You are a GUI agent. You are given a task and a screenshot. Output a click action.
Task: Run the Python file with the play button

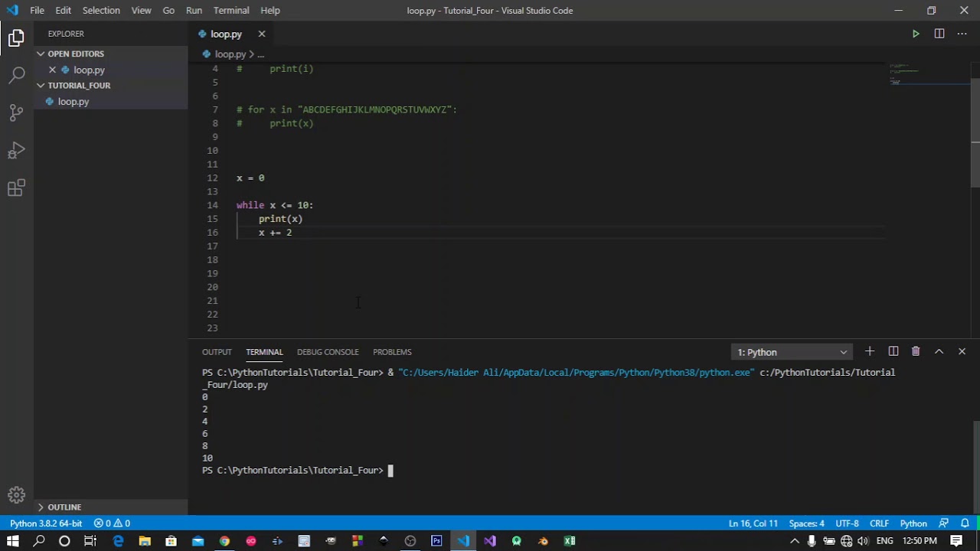916,34
